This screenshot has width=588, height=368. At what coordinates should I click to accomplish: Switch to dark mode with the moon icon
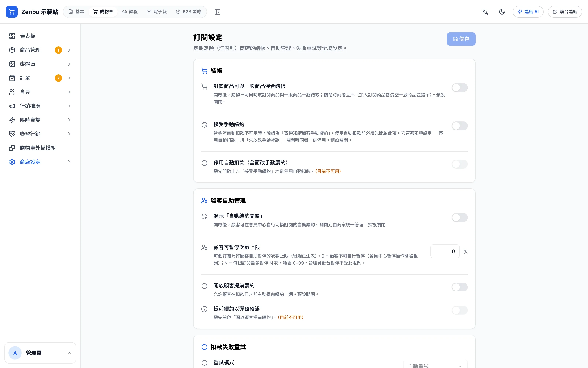(502, 12)
